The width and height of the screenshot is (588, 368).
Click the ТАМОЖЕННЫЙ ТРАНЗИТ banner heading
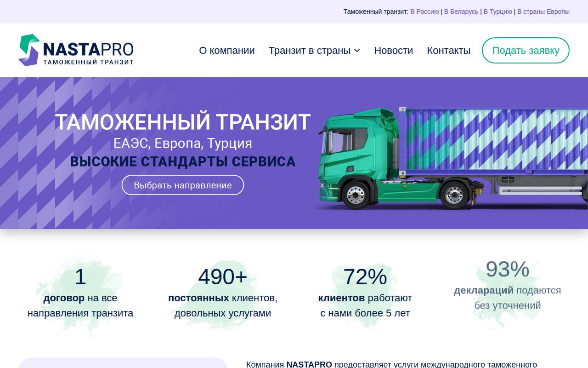[183, 122]
